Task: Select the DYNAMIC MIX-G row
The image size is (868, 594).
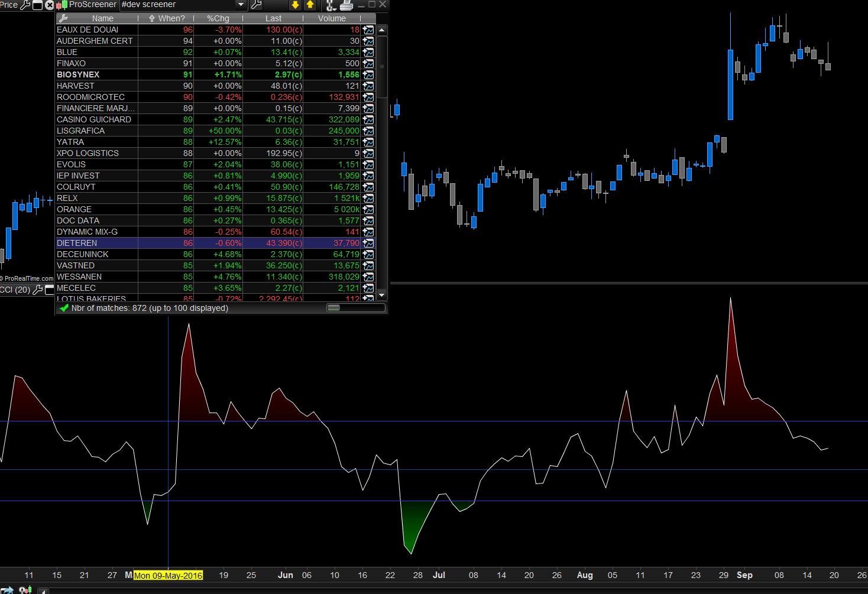Action: (216, 232)
